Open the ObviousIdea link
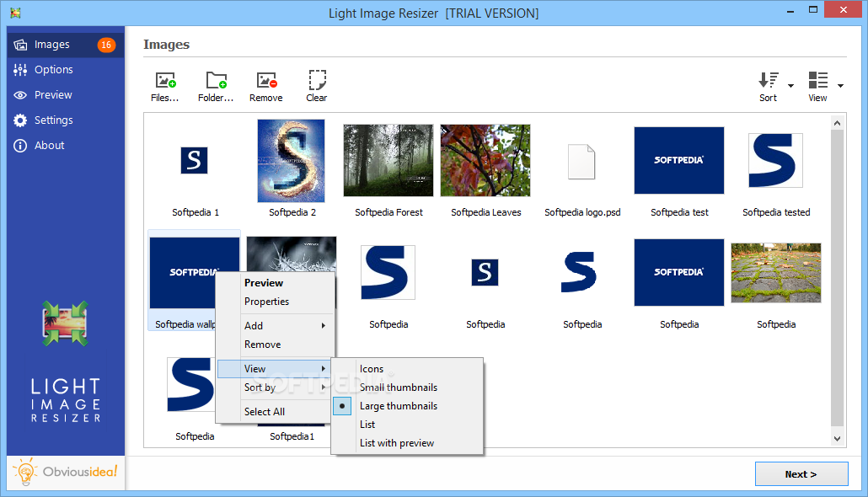 [65, 472]
